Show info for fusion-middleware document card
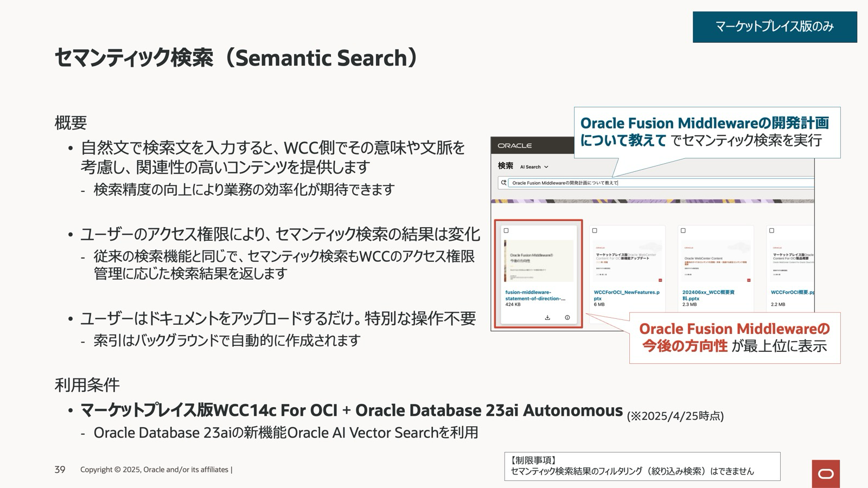This screenshot has height=488, width=868. [567, 318]
